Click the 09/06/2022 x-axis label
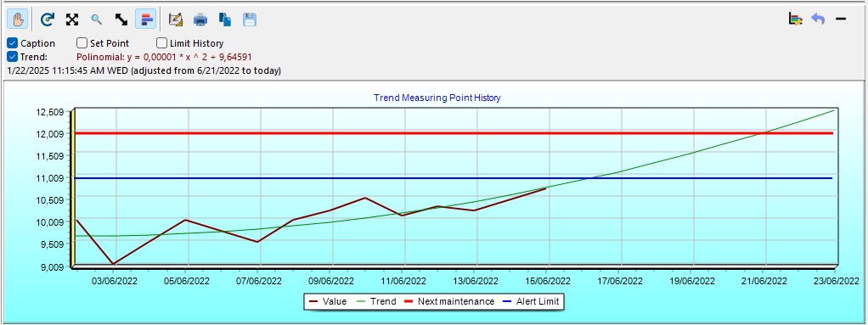 (330, 281)
